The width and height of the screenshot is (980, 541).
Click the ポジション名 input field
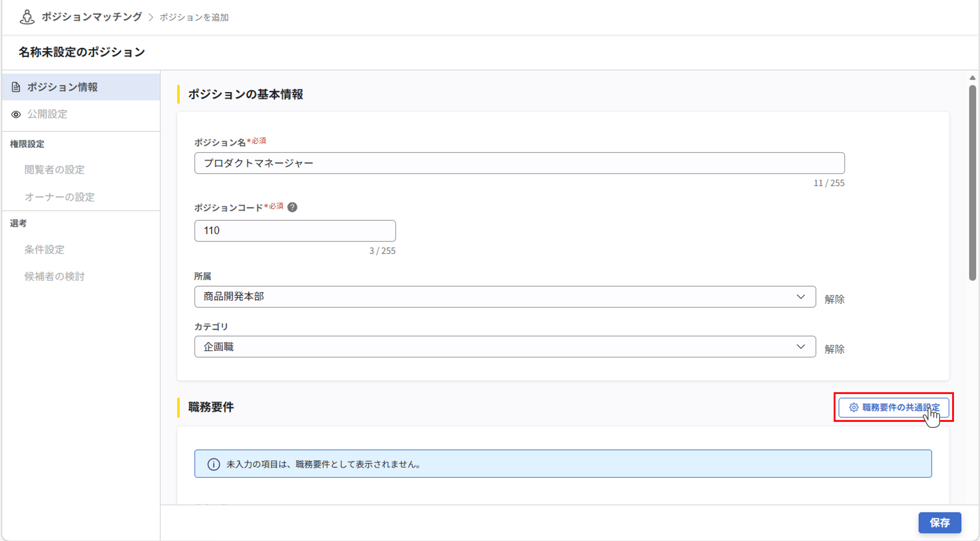click(x=519, y=163)
